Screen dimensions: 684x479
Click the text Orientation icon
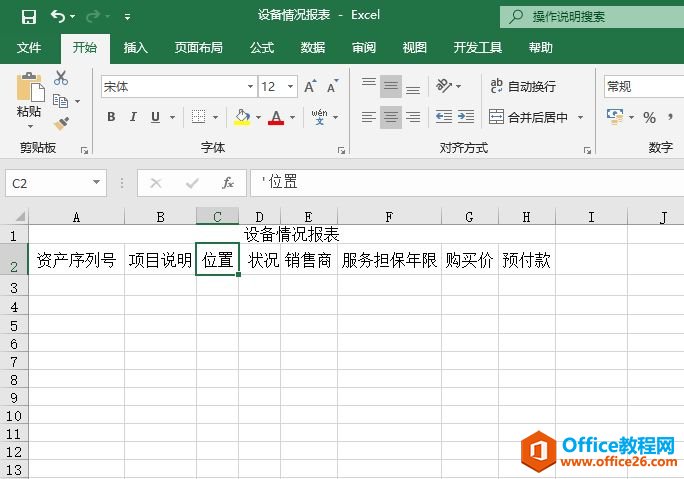pyautogui.click(x=444, y=86)
